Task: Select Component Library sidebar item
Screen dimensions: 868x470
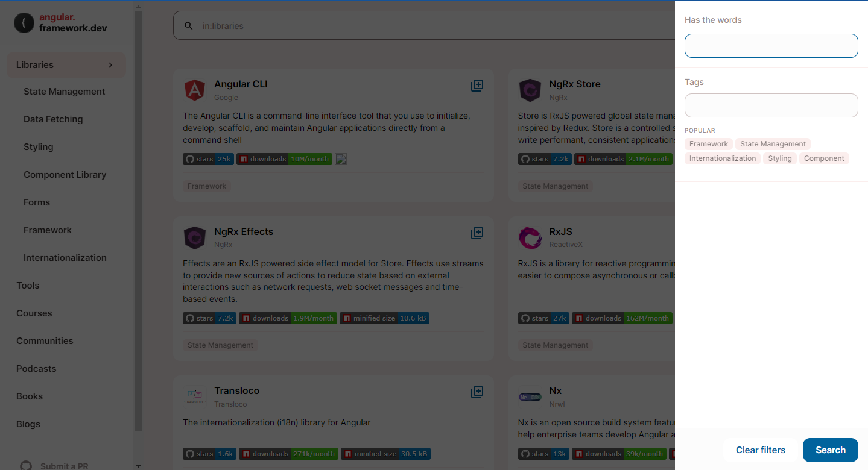Action: [x=65, y=175]
